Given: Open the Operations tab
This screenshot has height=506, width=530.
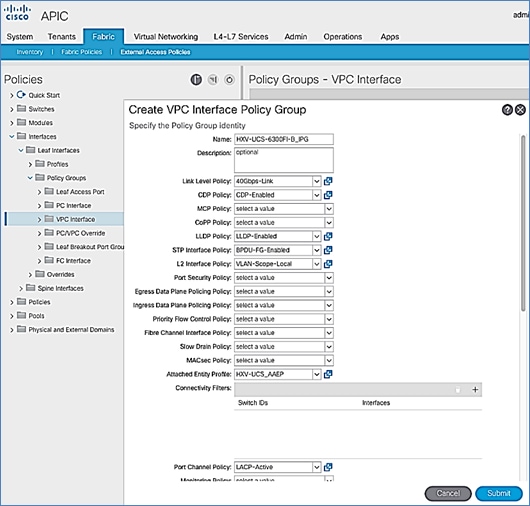Looking at the screenshot, I should coord(343,37).
